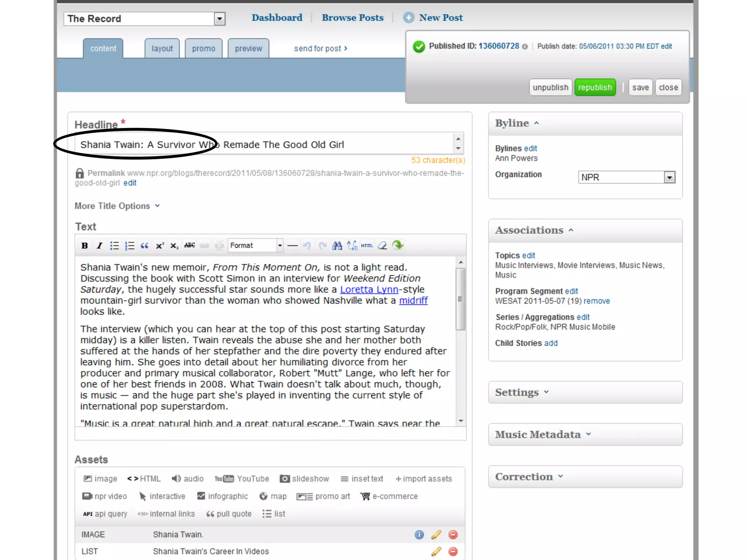
Task: Insert blockquote using quote icon
Action: click(144, 245)
